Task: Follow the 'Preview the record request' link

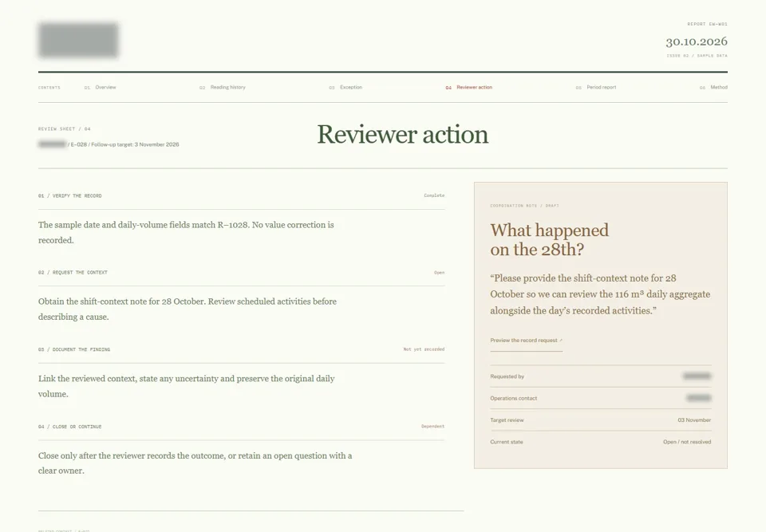Action: [x=526, y=341]
